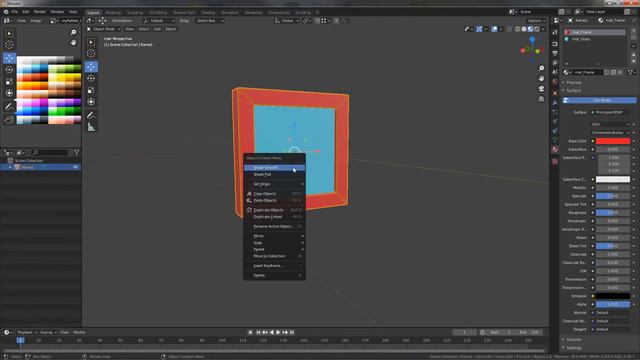Select the mat_Glass material slot
640x360 pixels.
tap(595, 39)
